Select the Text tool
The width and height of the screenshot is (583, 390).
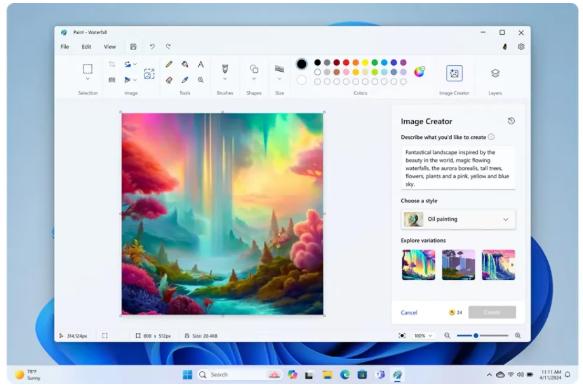click(200, 65)
